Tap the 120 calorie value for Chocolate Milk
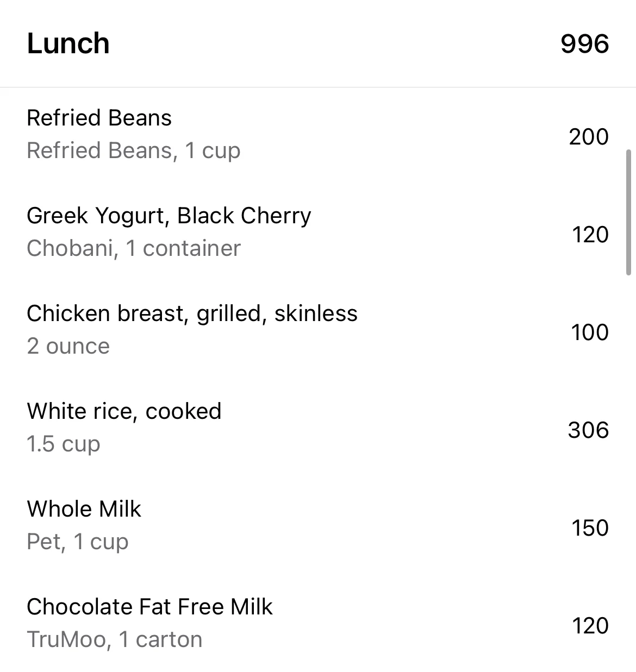The width and height of the screenshot is (636, 672). pyautogui.click(x=590, y=626)
